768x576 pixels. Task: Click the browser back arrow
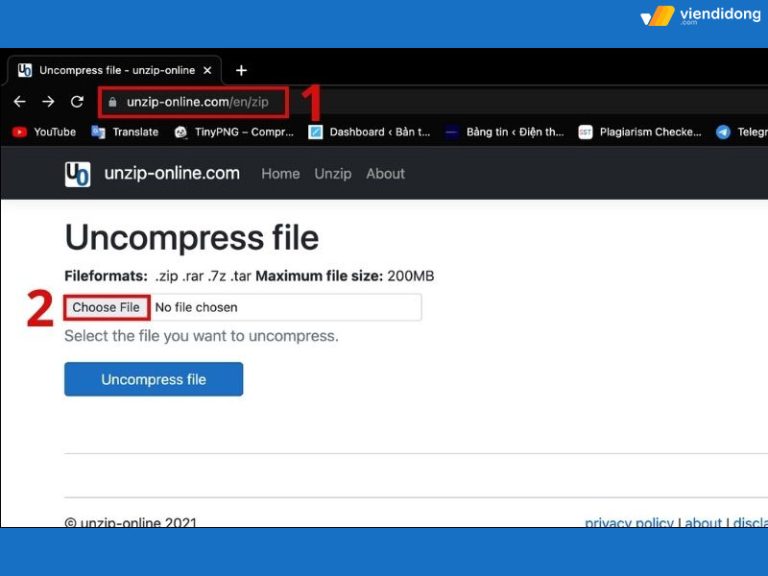(x=19, y=102)
